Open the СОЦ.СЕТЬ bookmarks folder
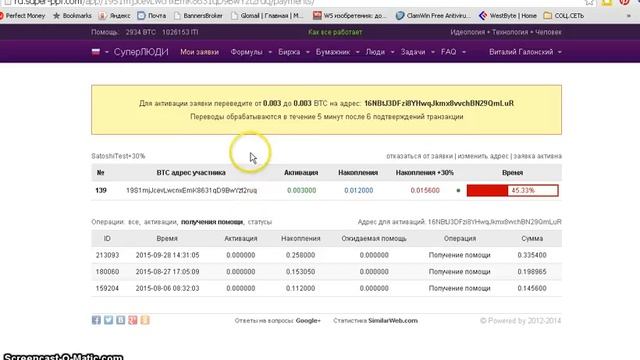This screenshot has height=360, width=640. pyautogui.click(x=564, y=16)
